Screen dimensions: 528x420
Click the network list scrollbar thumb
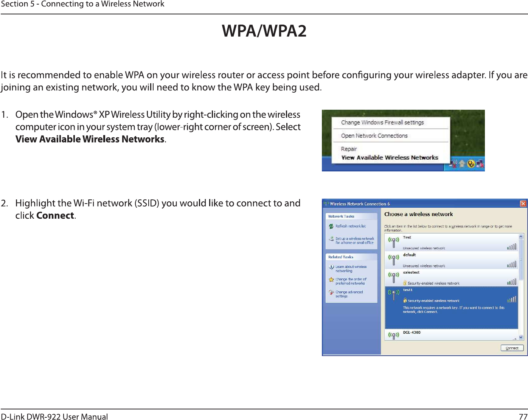[x=521, y=260]
